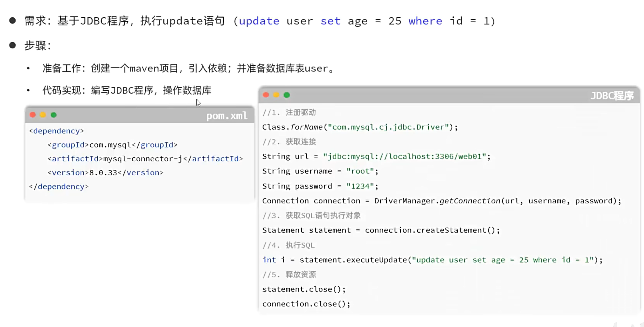Click the connection.close() line
Image resolution: width=644 pixels, height=327 pixels.
click(x=306, y=304)
